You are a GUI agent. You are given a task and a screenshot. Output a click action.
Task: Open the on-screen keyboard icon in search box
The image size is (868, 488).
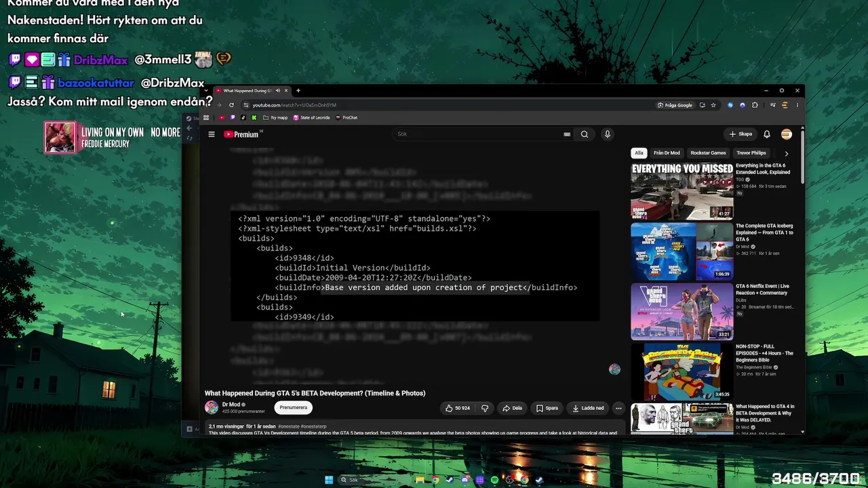(x=567, y=134)
